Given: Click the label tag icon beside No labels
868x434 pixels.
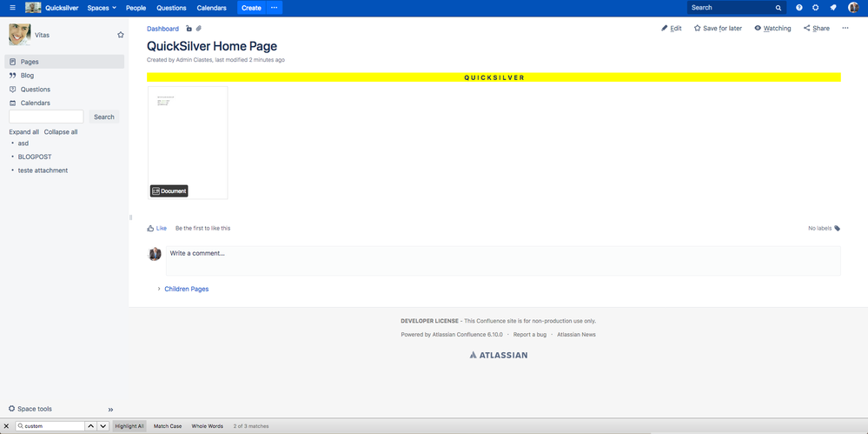Looking at the screenshot, I should click(837, 228).
